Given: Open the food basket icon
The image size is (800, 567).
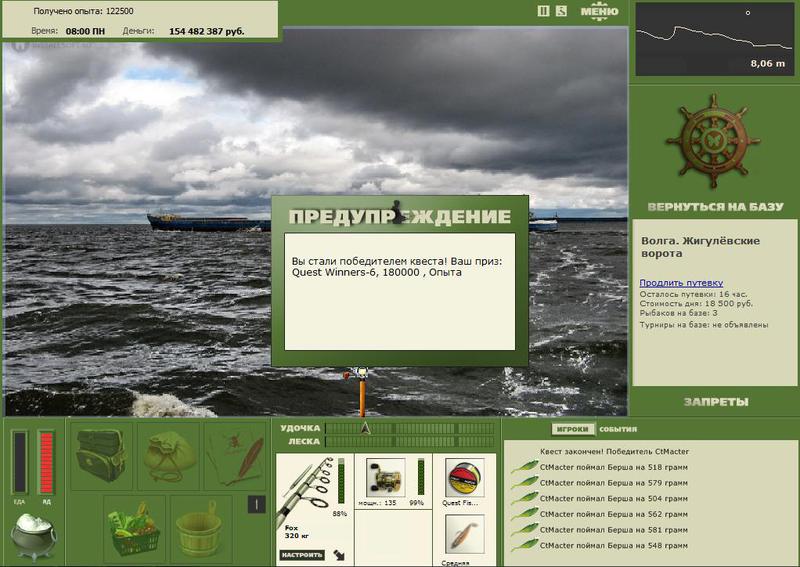Looking at the screenshot, I should (x=134, y=529).
